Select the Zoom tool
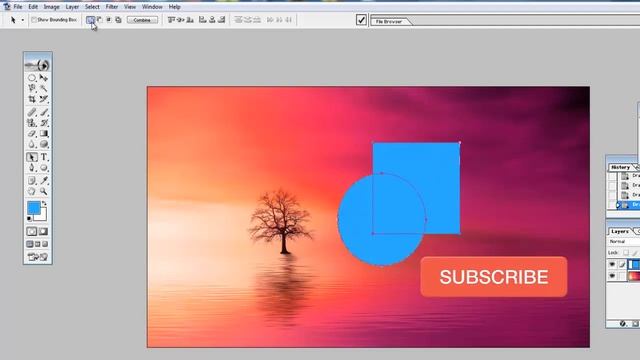This screenshot has height=360, width=640. [44, 191]
